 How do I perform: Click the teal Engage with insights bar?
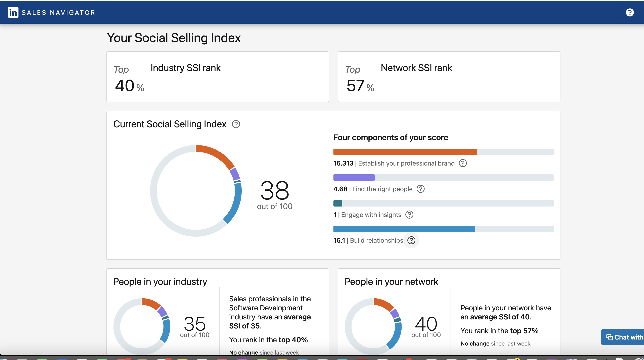(x=338, y=203)
